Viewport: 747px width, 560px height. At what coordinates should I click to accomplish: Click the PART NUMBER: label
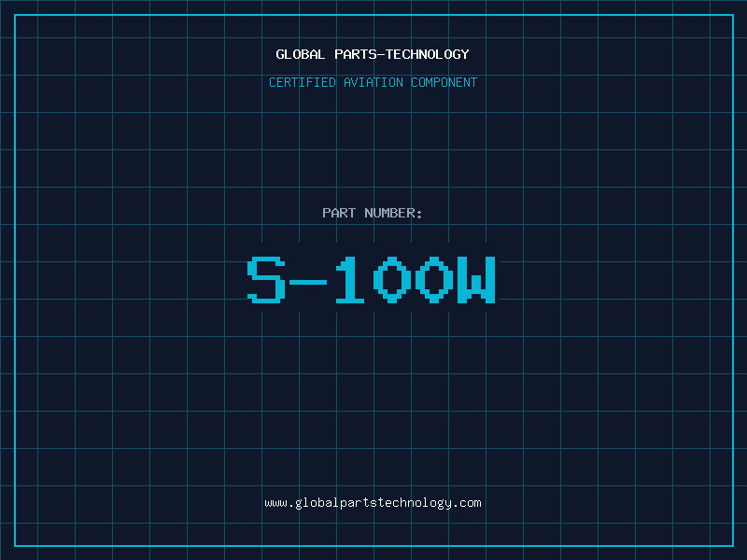click(372, 213)
